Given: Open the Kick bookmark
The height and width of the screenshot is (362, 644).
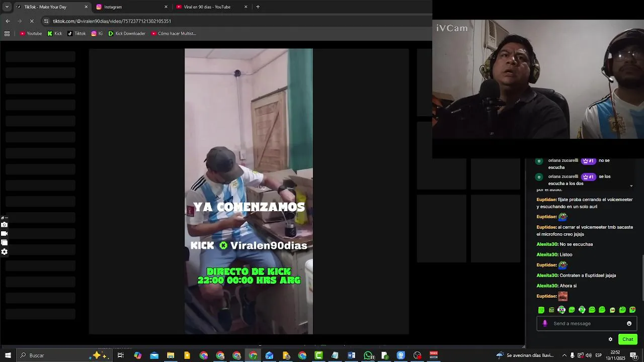Looking at the screenshot, I should pyautogui.click(x=55, y=34).
